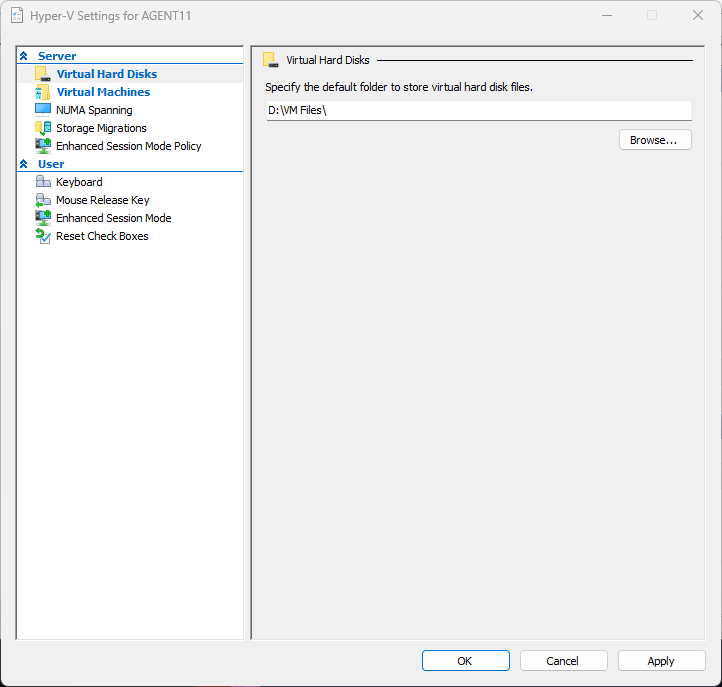Click the NUMA Spanning monitor icon
Screen dimensions: 722x687
tap(42, 110)
